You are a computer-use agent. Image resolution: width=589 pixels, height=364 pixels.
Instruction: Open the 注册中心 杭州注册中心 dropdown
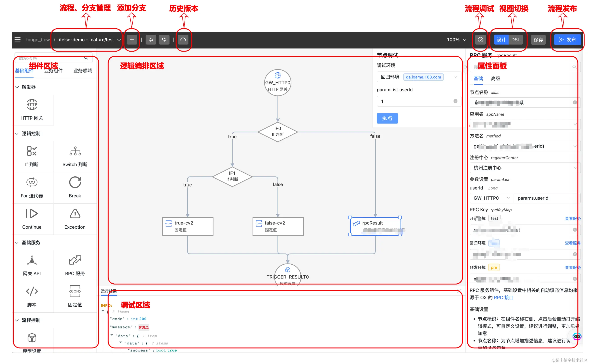pos(525,167)
